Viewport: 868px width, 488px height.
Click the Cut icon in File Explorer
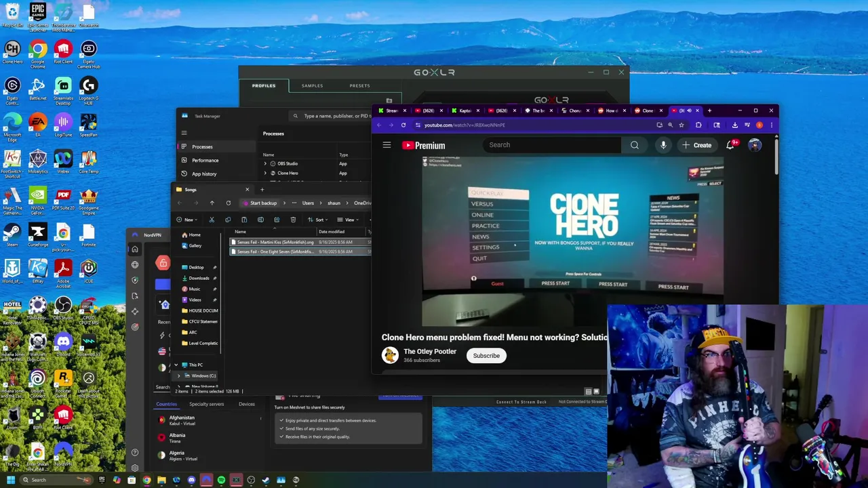coord(212,220)
